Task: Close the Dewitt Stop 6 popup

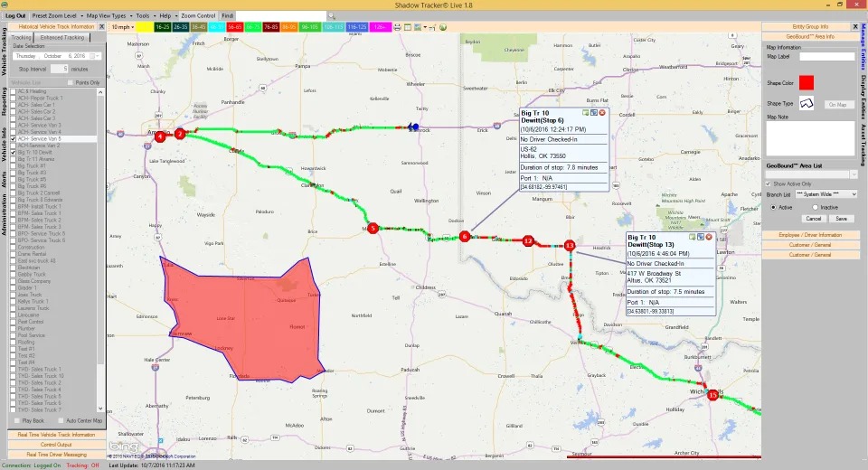Action: click(602, 113)
